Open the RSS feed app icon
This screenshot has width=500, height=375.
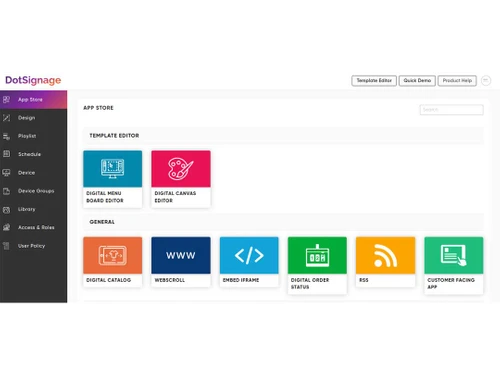pyautogui.click(x=386, y=255)
